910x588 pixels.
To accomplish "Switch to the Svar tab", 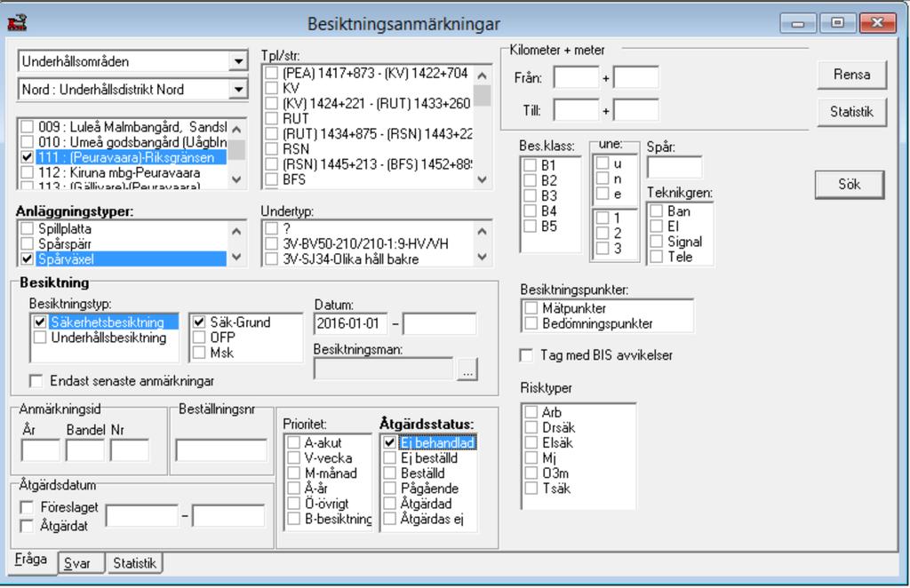I will click(x=81, y=563).
